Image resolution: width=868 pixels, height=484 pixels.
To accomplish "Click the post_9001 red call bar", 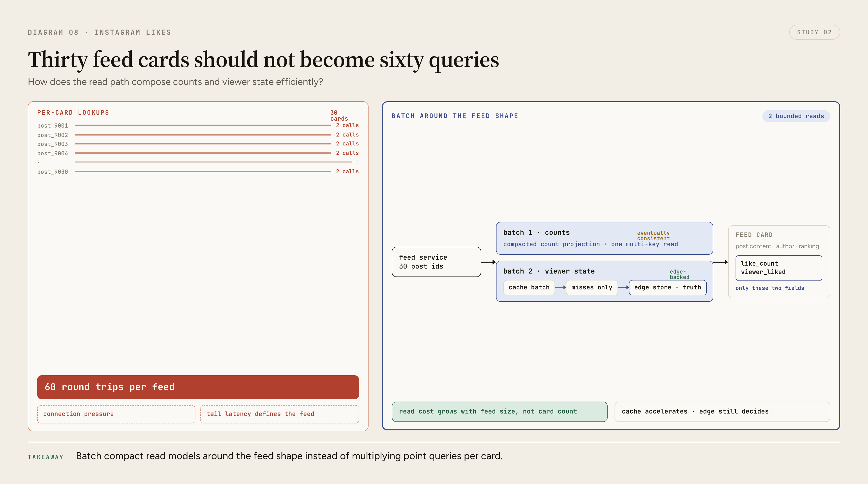I will coord(203,126).
